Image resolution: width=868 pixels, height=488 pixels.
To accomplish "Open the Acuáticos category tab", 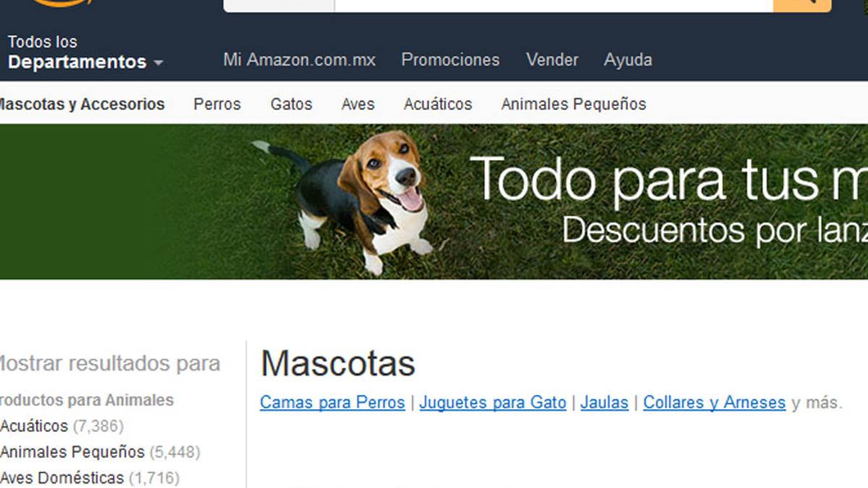I will (x=438, y=104).
